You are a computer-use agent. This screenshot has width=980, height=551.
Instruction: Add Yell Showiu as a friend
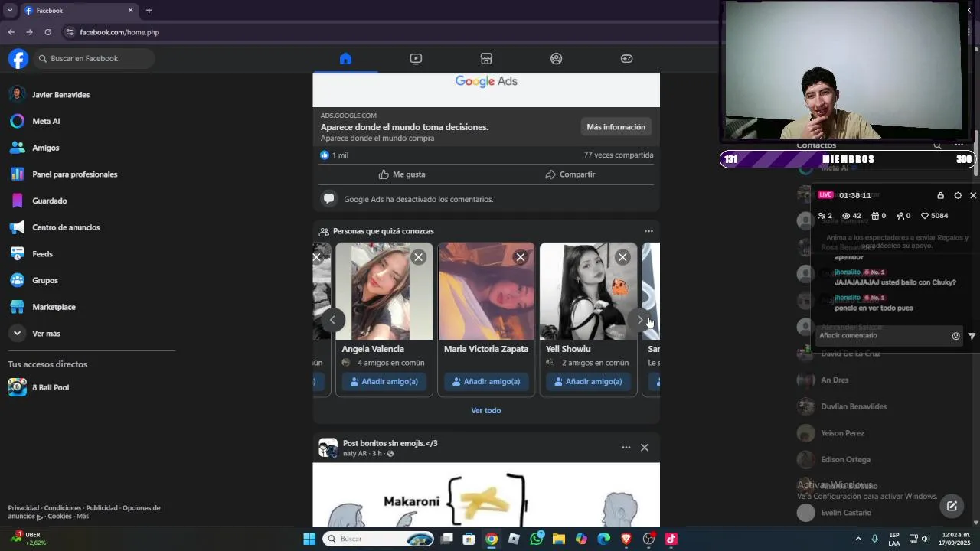588,381
